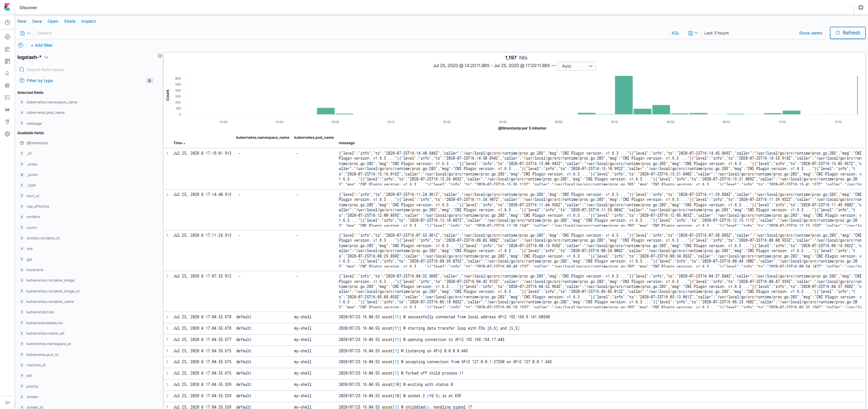Click the tallest histogram bar near 16:15
This screenshot has width=868, height=409.
click(623, 95)
